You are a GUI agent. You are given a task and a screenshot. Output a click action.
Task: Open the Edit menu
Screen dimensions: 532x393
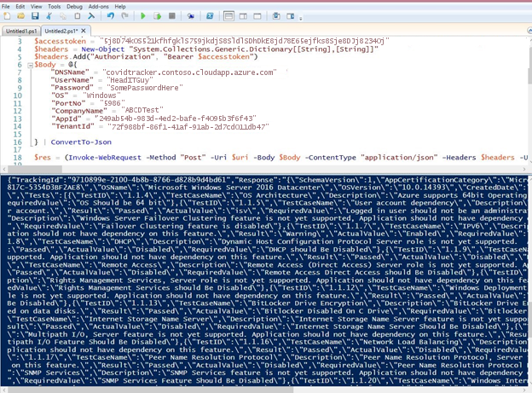click(x=20, y=7)
